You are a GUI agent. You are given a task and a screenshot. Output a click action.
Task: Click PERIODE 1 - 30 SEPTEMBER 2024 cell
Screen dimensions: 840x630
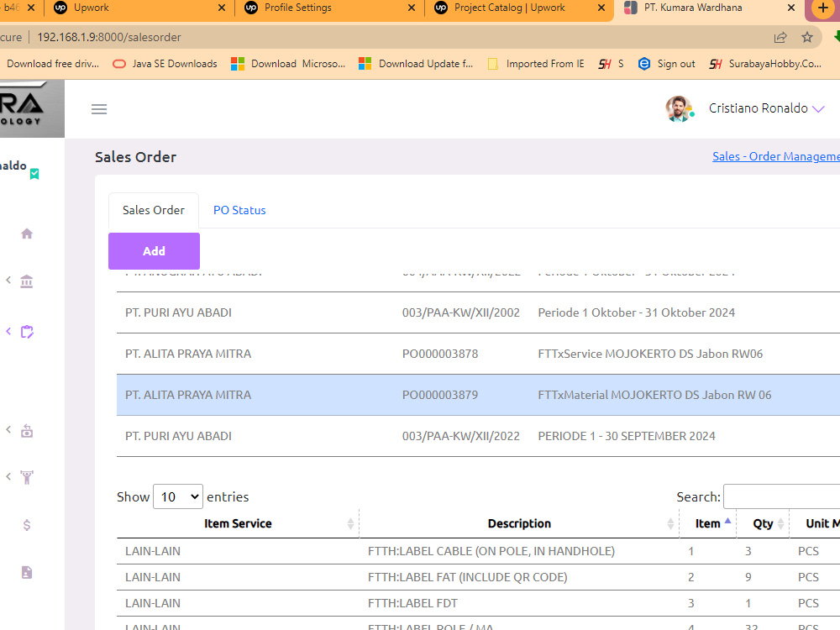click(x=627, y=436)
